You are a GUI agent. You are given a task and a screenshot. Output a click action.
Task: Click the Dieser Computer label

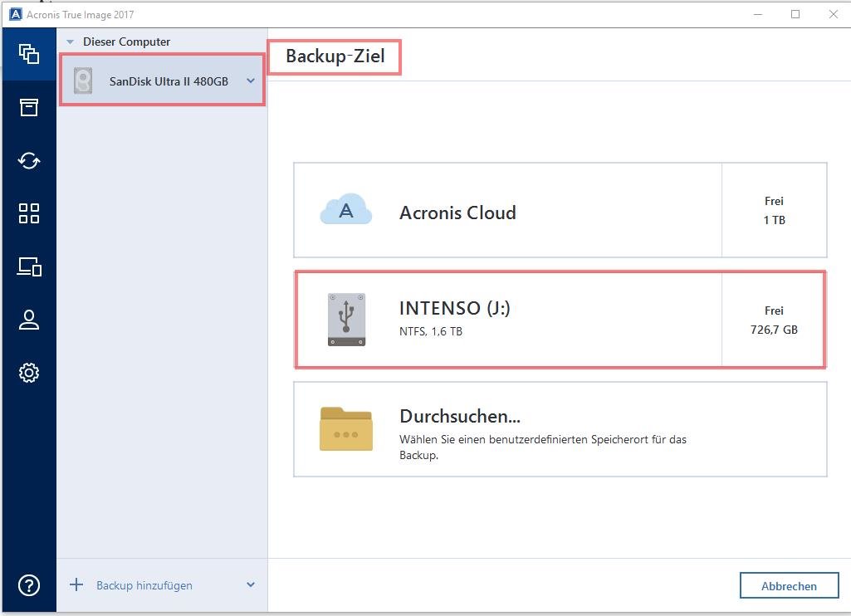[x=126, y=42]
